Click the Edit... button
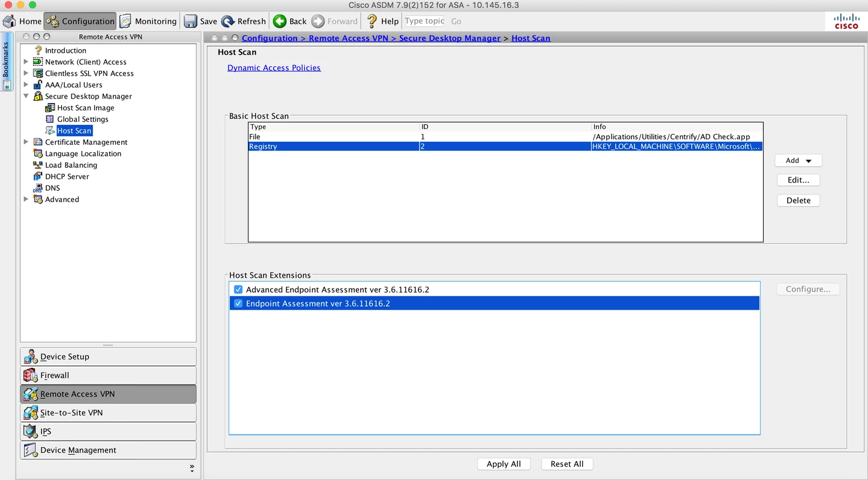 click(798, 180)
